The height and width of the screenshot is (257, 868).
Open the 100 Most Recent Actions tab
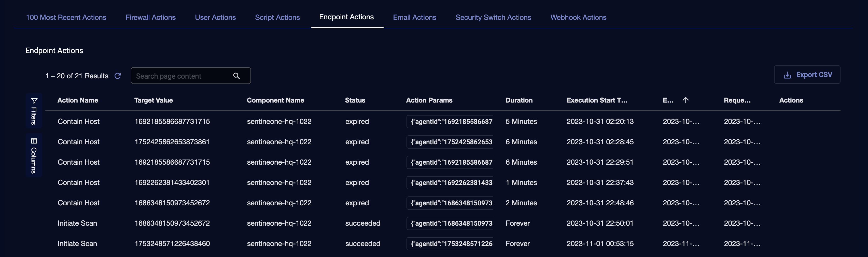click(66, 18)
